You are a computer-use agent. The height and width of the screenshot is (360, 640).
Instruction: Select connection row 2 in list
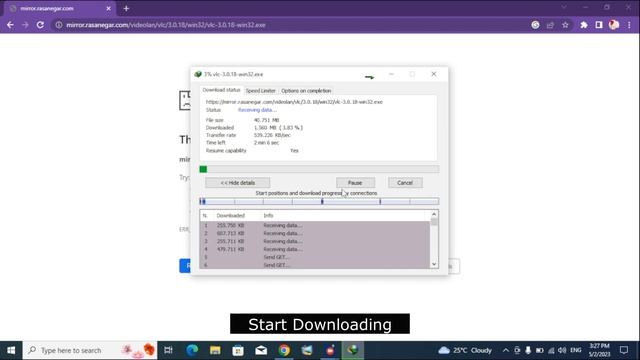[x=314, y=233]
